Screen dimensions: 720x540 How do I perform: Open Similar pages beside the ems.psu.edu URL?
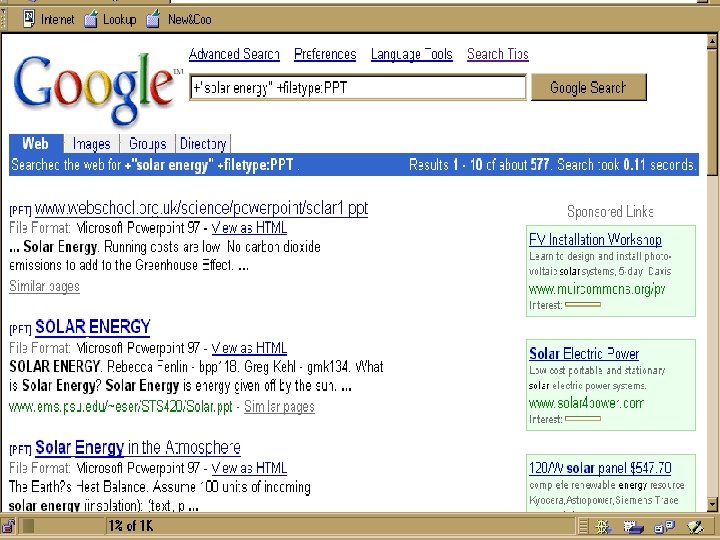[x=279, y=406]
